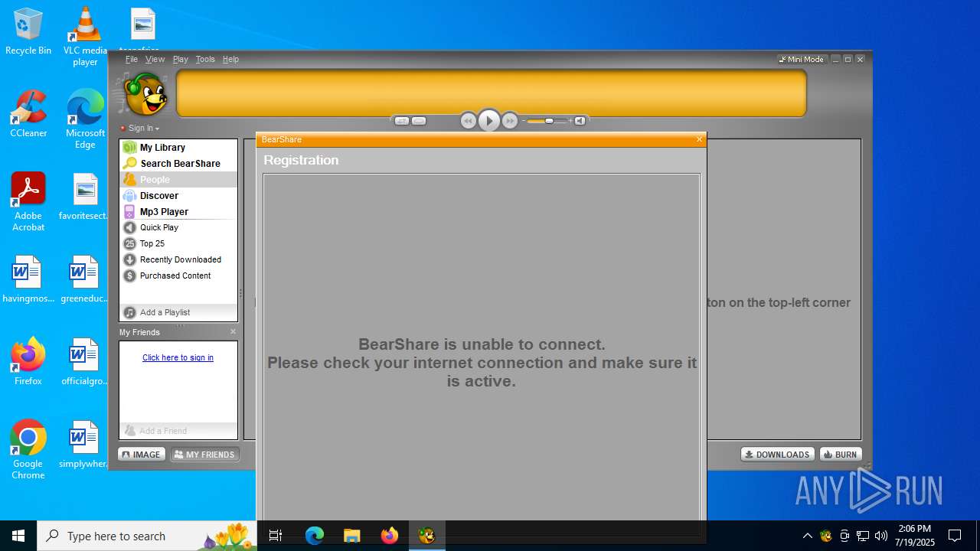Click Add a Friend
980x551 pixels.
[x=178, y=431]
